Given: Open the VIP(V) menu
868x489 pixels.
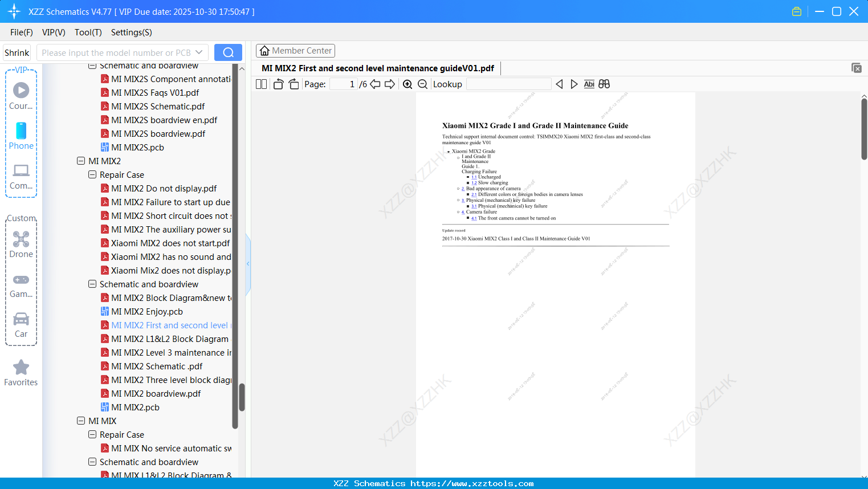Looking at the screenshot, I should tap(54, 32).
